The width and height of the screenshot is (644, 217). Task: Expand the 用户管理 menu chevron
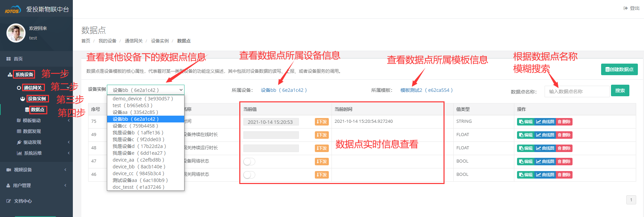(x=65, y=185)
